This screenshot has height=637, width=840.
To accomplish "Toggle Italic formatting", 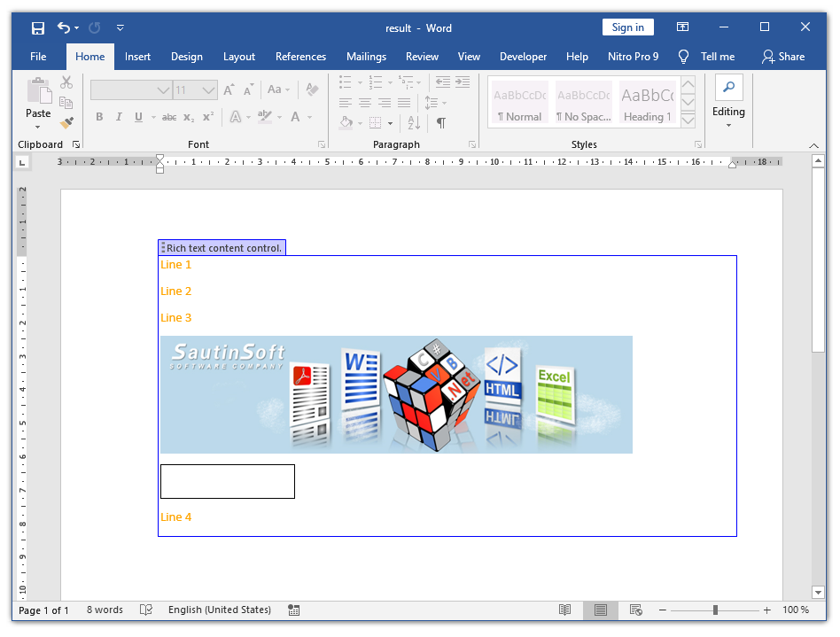I will (x=119, y=117).
